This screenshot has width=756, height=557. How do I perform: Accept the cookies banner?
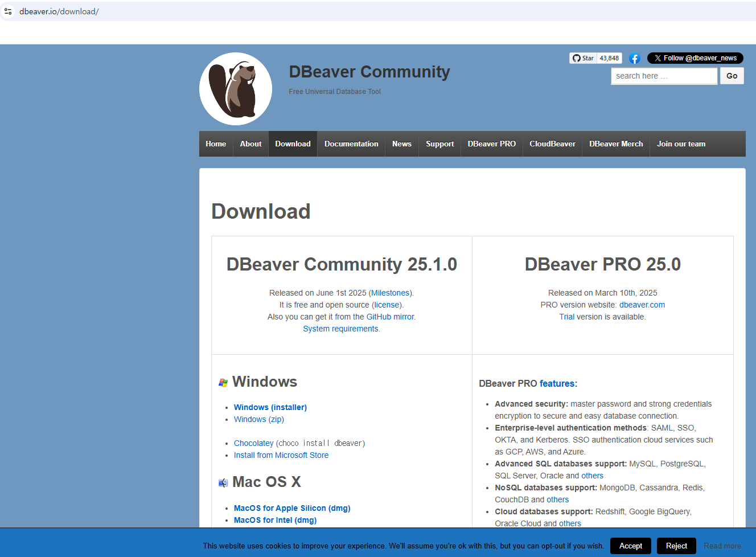tap(631, 546)
